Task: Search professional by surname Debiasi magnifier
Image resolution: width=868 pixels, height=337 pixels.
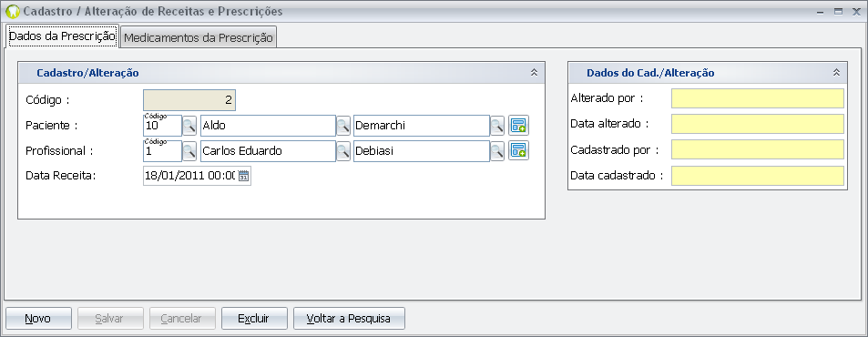Action: coord(496,150)
